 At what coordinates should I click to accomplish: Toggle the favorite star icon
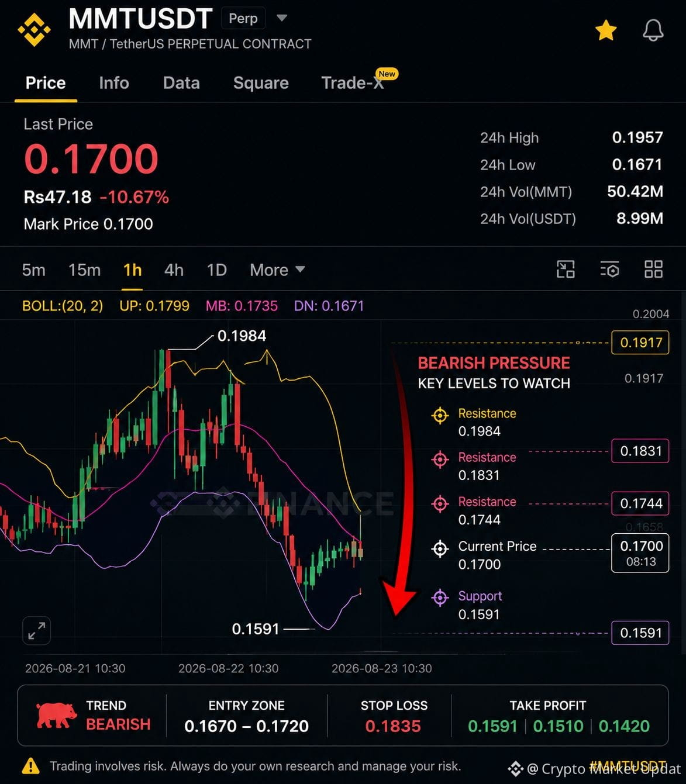coord(606,30)
